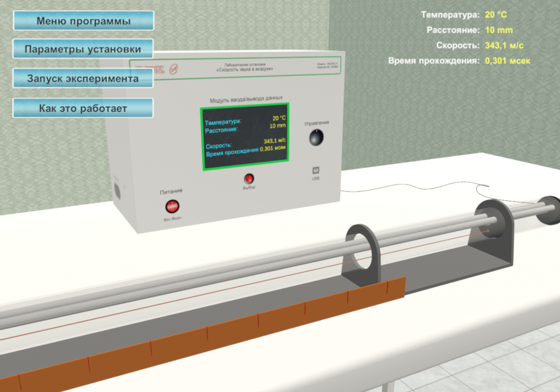
Task: Open the Как это работает help button
Action: (83, 108)
